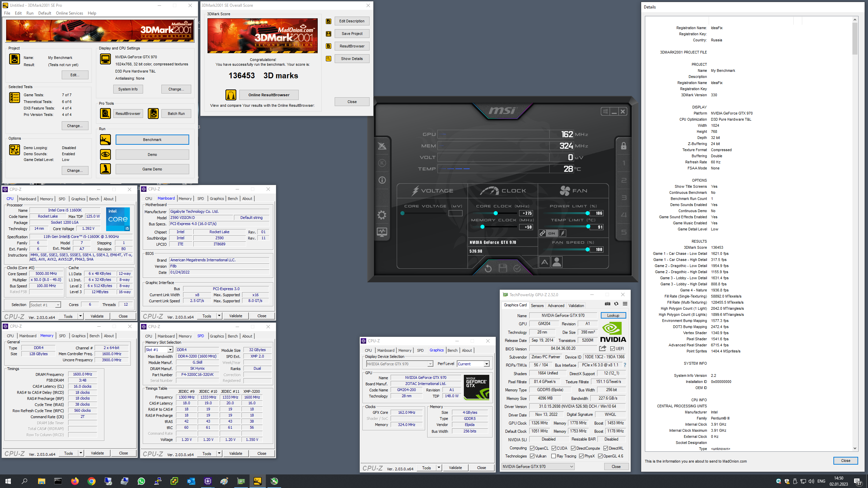
Task: Open Slot #1 memory slot dropdown
Action: [159, 350]
